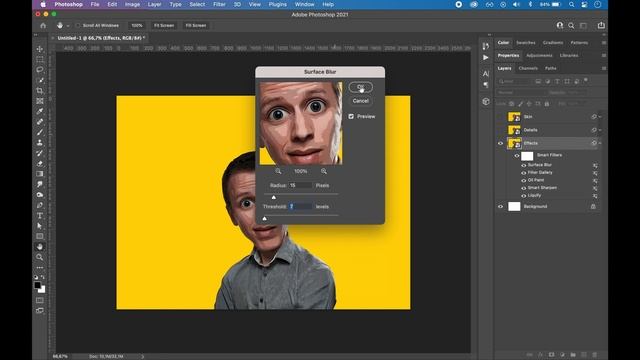The image size is (640, 360).
Task: Confirm Surface Blur with OK
Action: (360, 87)
